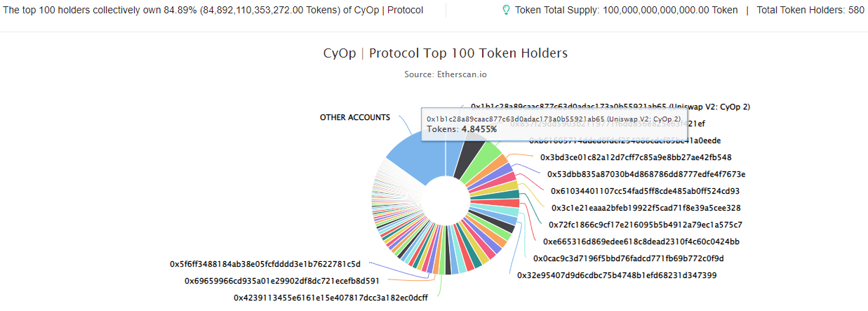Click the Tokens 4.8455% tooltip box
This screenshot has height=311, width=868.
coord(554,124)
